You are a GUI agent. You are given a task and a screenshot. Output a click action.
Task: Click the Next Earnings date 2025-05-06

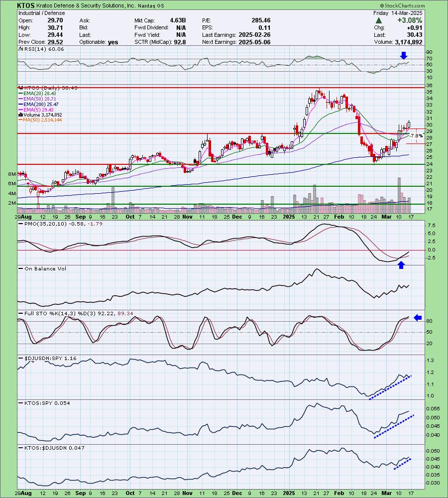255,42
